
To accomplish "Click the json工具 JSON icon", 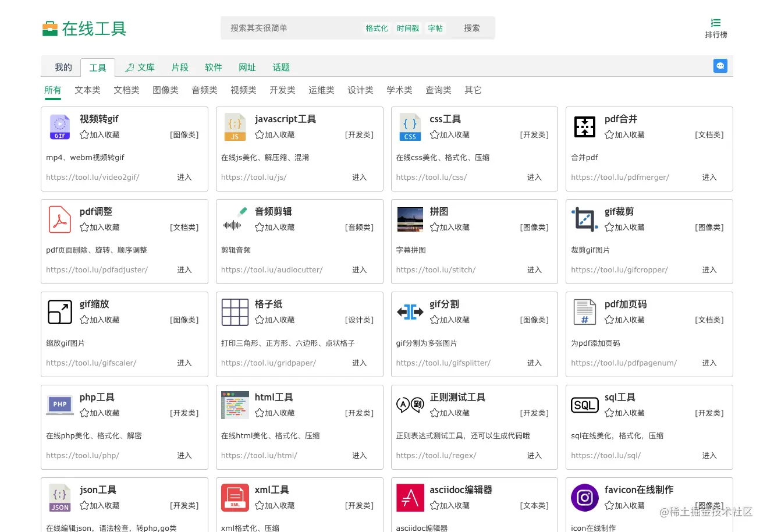I will pos(60,498).
